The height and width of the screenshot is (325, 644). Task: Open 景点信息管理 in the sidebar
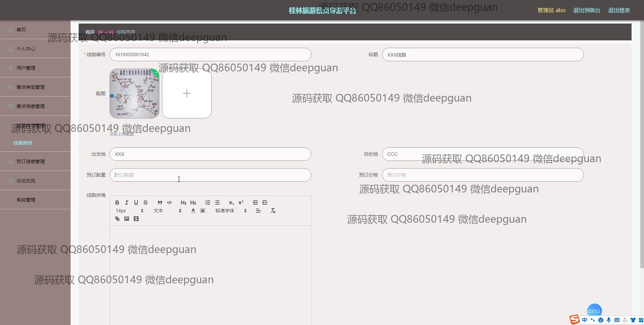click(x=35, y=106)
